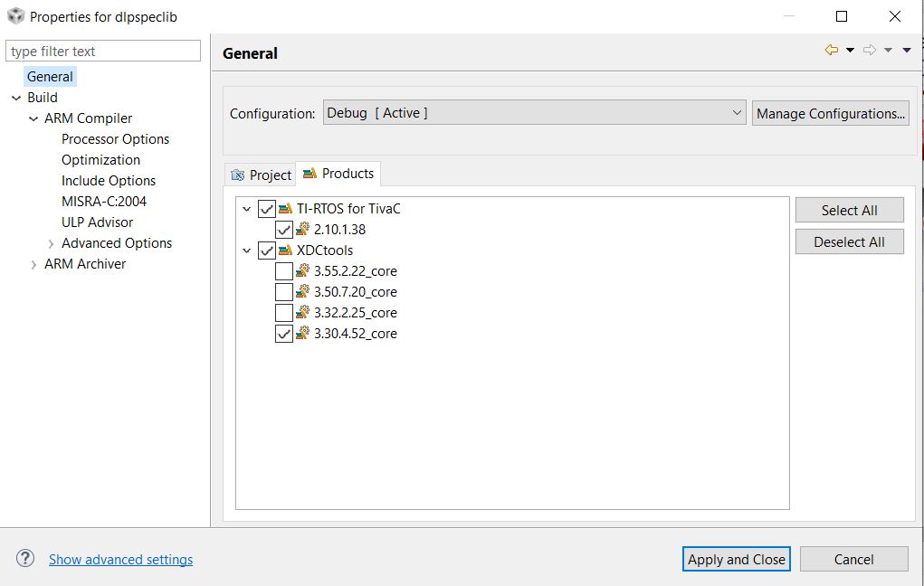
Task: Uncheck the TI-RTOS for TivaC checkbox
Action: [266, 209]
